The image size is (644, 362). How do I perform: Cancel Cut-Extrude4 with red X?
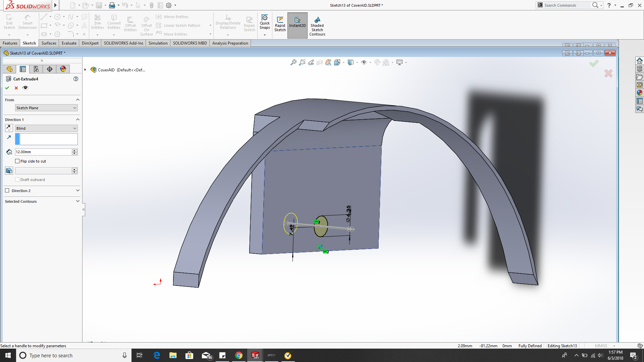(16, 88)
